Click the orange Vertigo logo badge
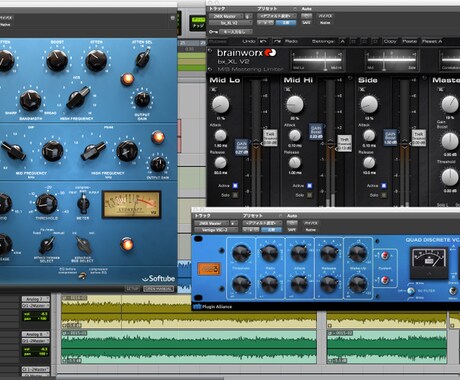 209,269
